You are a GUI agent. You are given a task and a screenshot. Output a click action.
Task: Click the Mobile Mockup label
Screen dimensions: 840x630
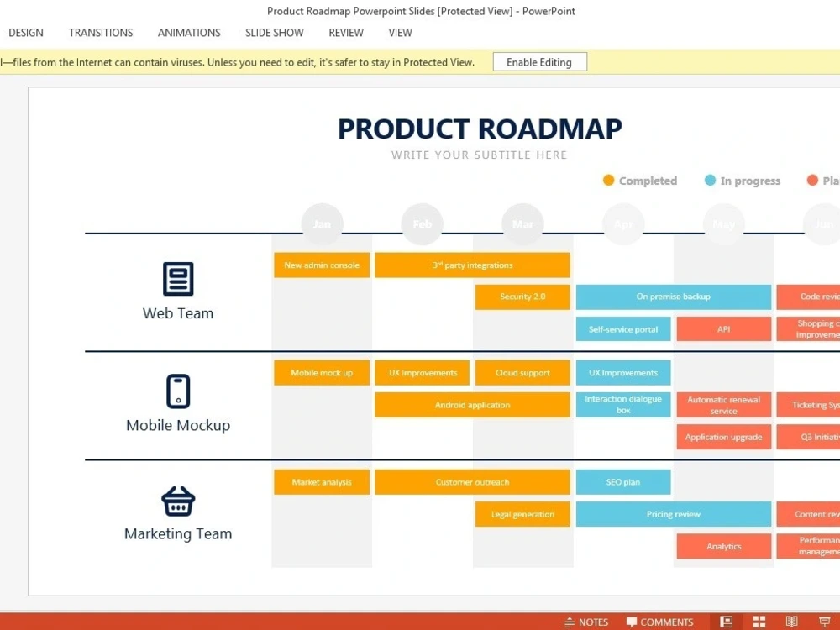point(178,425)
